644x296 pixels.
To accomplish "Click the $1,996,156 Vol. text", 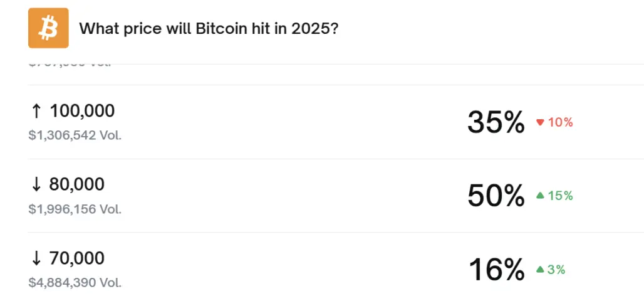I will pyautogui.click(x=75, y=209).
